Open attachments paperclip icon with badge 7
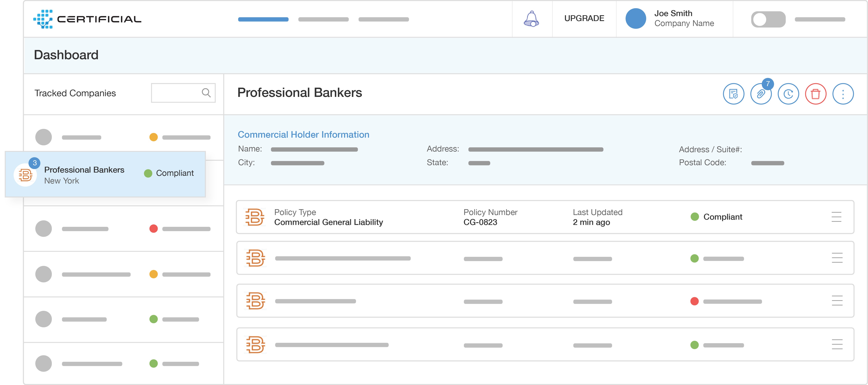Viewport: 868px width, 385px height. 761,94
